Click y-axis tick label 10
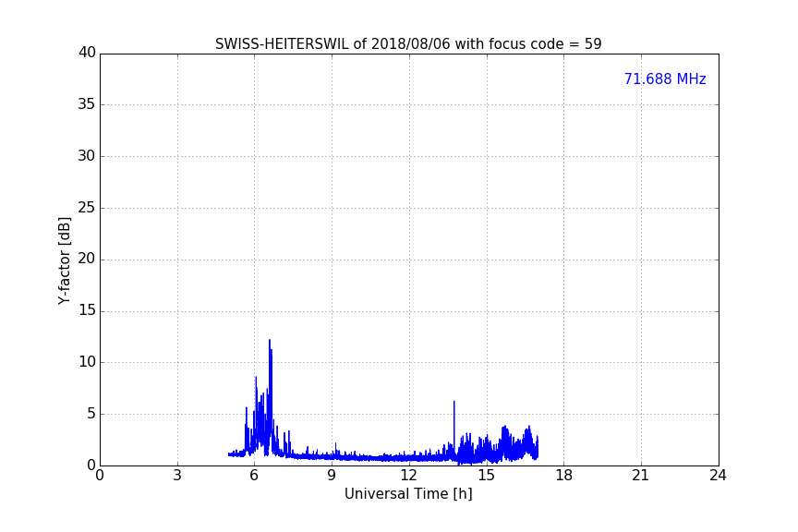 87,362
